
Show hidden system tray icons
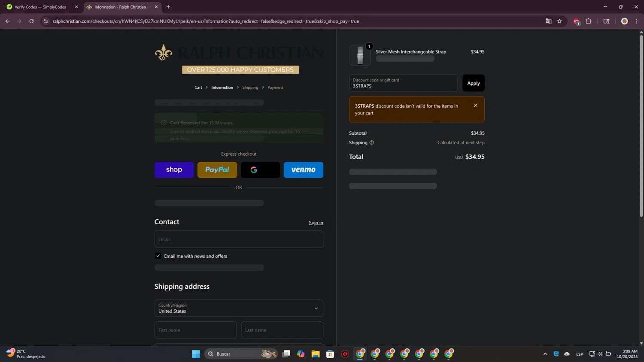(545, 354)
